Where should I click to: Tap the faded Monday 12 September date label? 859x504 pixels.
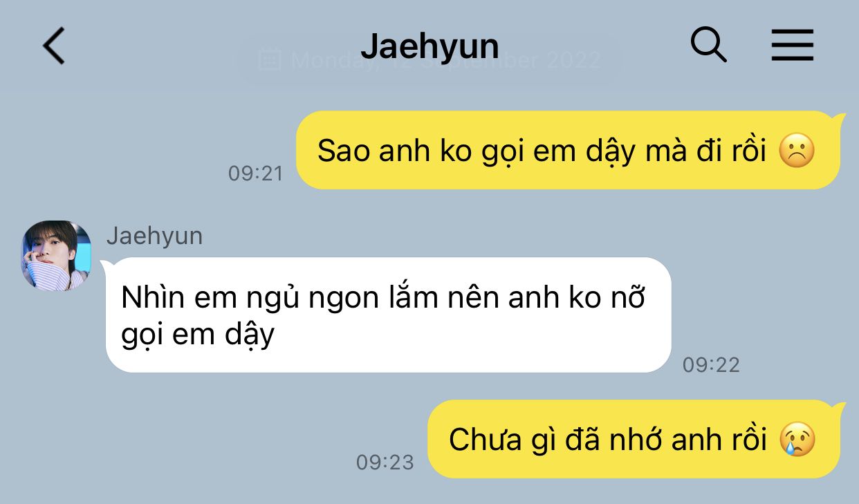click(445, 59)
